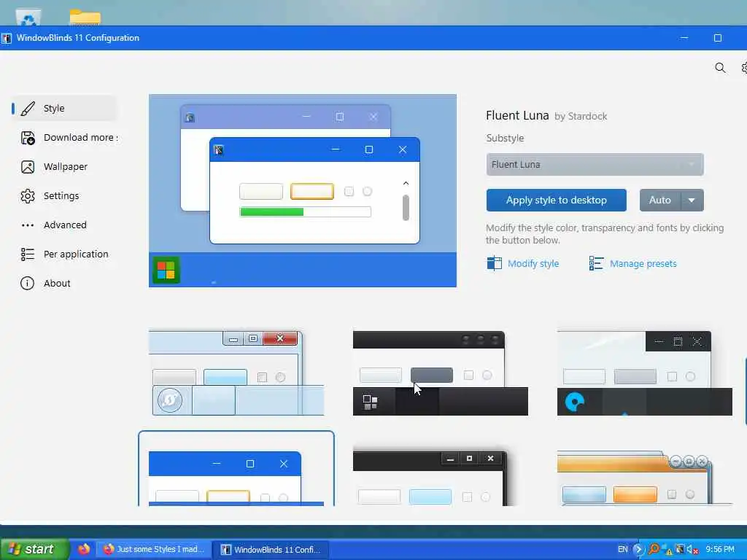Select the light blue Aero-style thumbnail
747x560 pixels.
236,373
